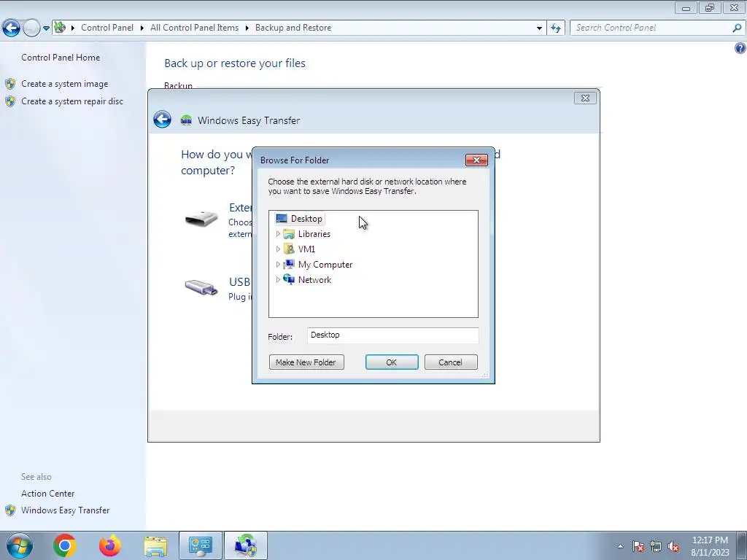Select the Libraries tree item
Viewport: 747px width, 560px height.
point(314,234)
